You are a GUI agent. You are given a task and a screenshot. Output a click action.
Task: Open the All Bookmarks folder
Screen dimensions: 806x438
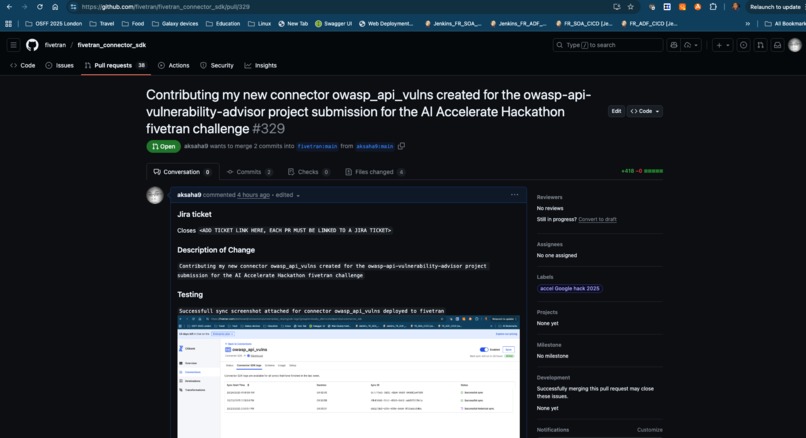785,24
